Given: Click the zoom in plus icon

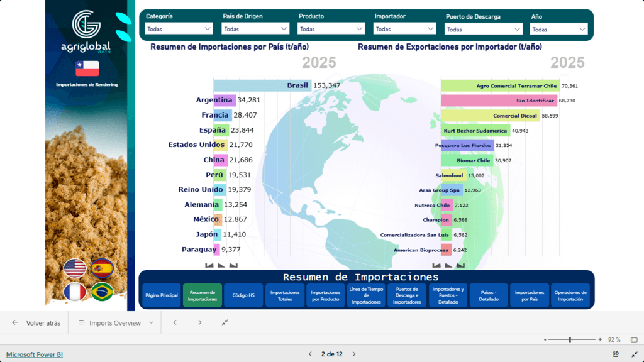Looking at the screenshot, I should [x=600, y=339].
